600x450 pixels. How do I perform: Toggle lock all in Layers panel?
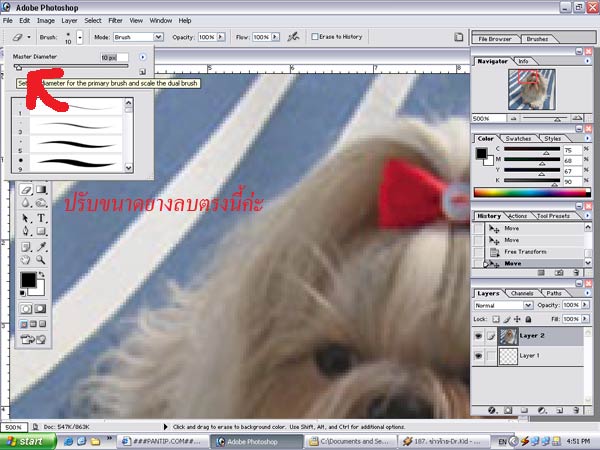click(x=528, y=319)
